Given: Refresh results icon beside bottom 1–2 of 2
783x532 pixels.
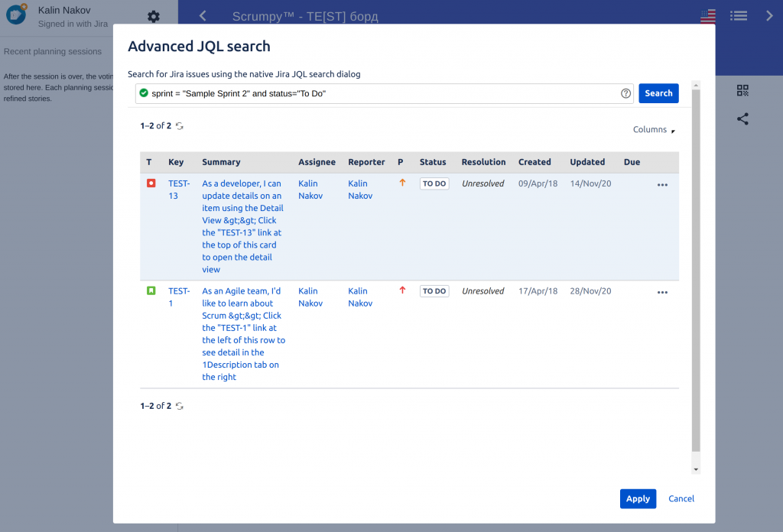Looking at the screenshot, I should click(x=180, y=406).
